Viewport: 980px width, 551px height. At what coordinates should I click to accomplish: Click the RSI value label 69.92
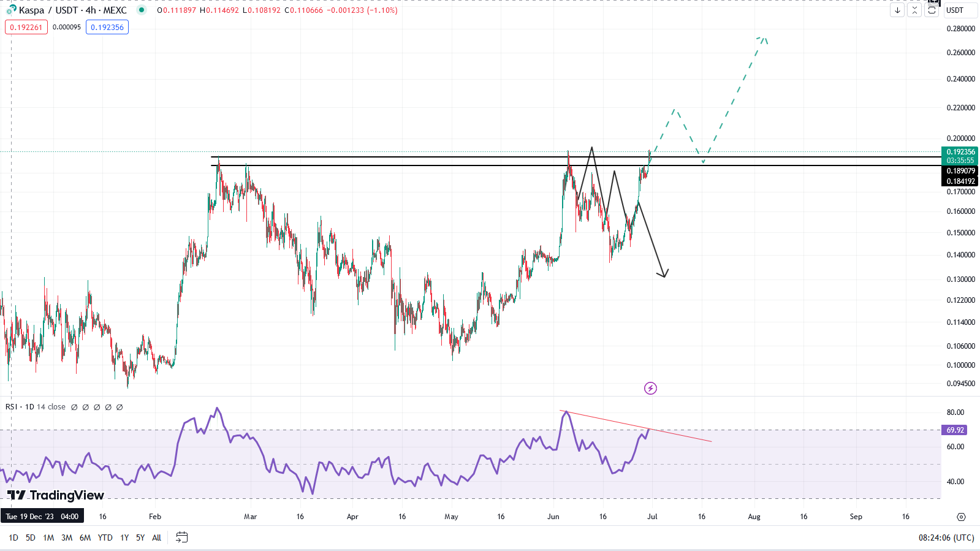coord(955,430)
